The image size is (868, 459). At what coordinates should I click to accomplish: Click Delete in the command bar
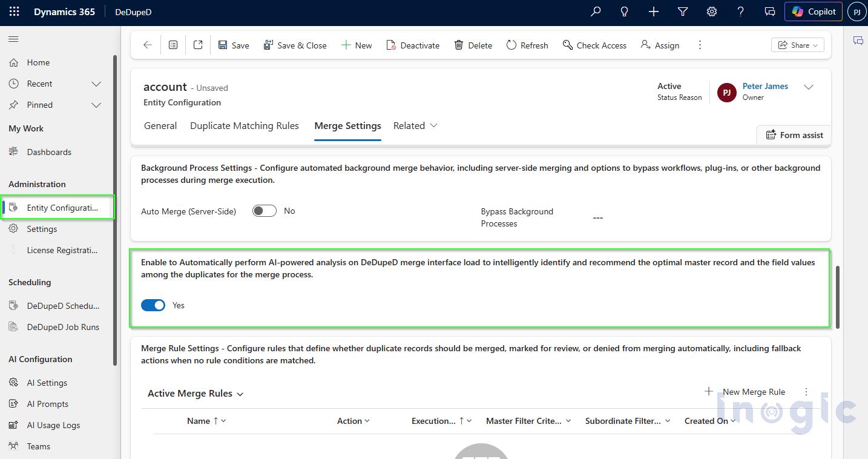click(473, 45)
